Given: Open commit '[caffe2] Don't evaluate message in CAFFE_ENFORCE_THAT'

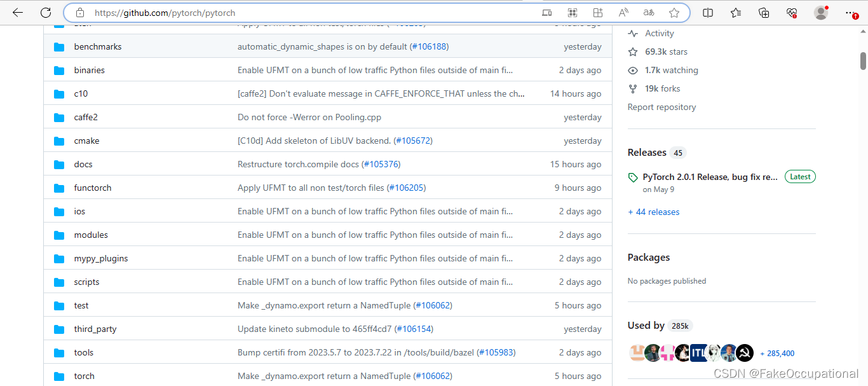Looking at the screenshot, I should [381, 93].
